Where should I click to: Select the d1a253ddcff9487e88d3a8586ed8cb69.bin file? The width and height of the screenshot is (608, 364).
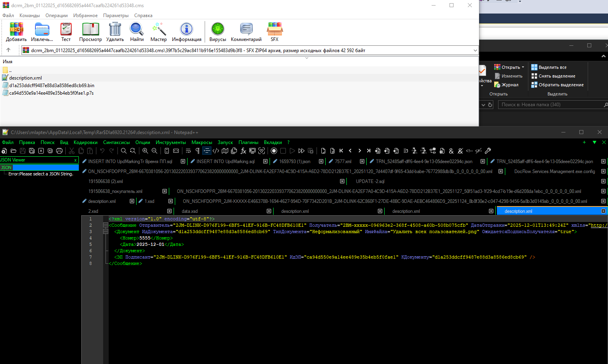tap(52, 86)
